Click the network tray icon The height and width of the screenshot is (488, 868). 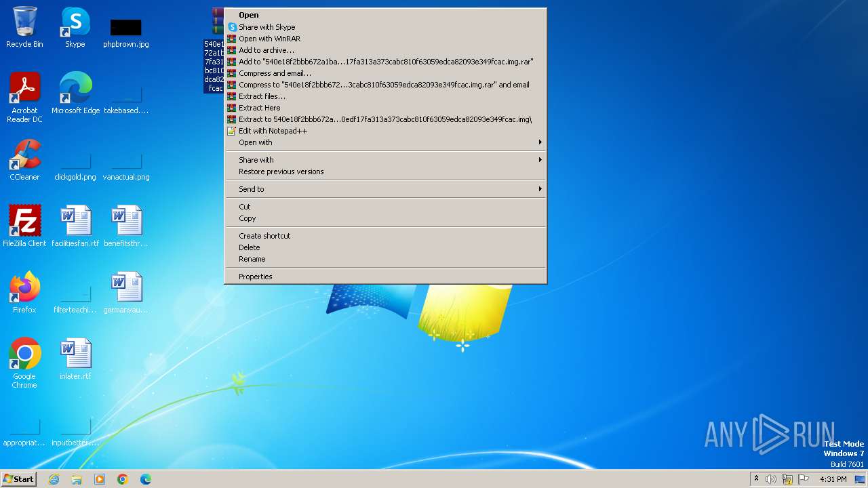tap(787, 479)
